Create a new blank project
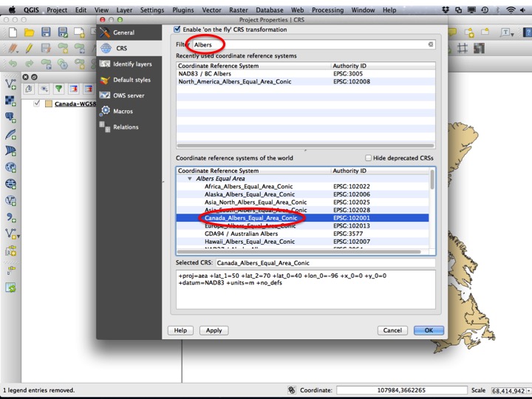 pyautogui.click(x=13, y=33)
